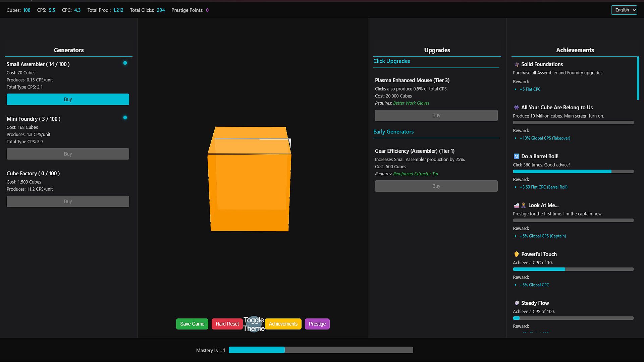644x362 pixels.
Task: Click the rotate arrows icon beside Do a Barrel Roll
Action: pos(517,157)
